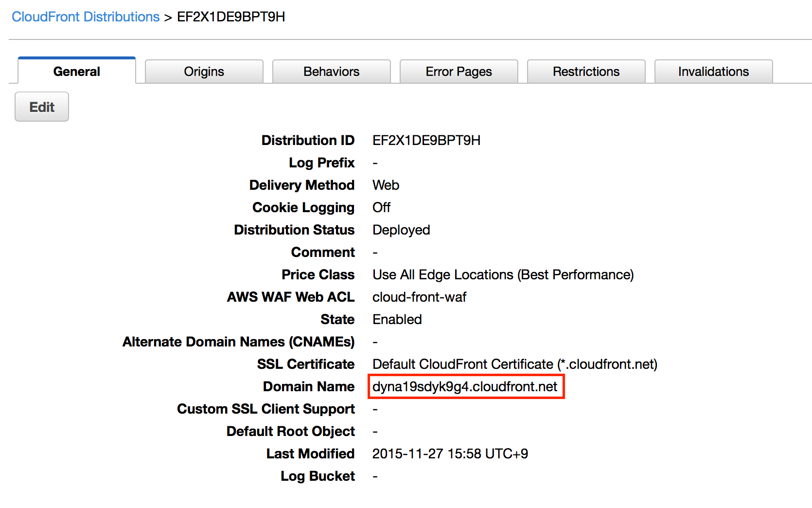Viewport: 812px width, 508px height.
Task: Open the Behaviors tab
Action: tap(331, 72)
